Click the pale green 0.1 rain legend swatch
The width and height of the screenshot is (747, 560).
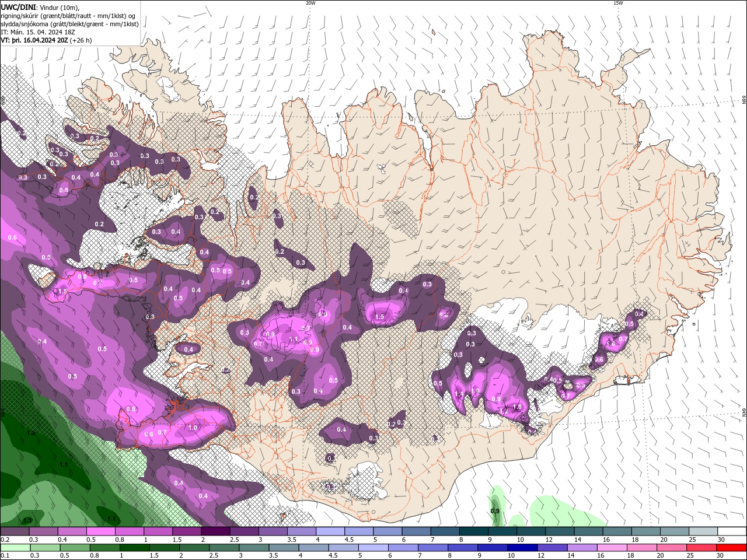coord(15,548)
